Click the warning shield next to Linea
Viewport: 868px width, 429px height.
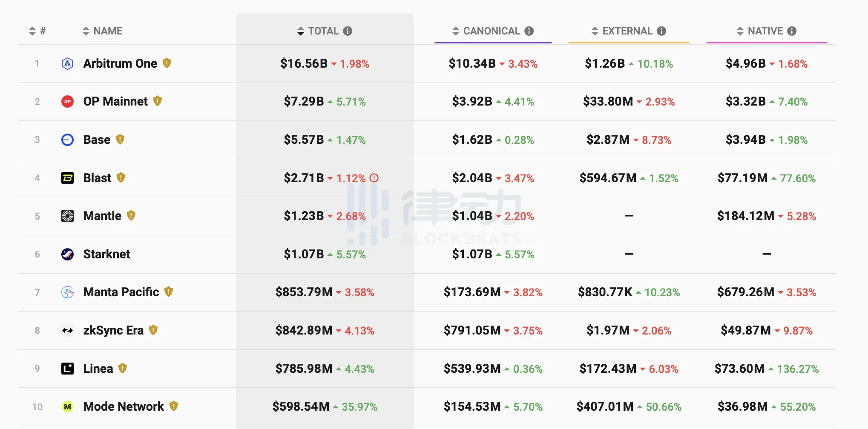[x=123, y=368]
